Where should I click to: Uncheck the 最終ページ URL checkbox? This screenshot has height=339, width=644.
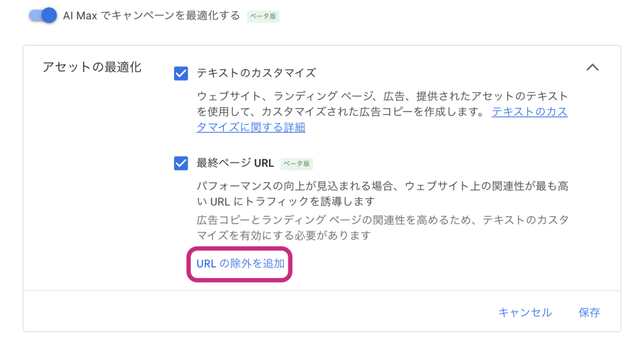click(x=181, y=163)
